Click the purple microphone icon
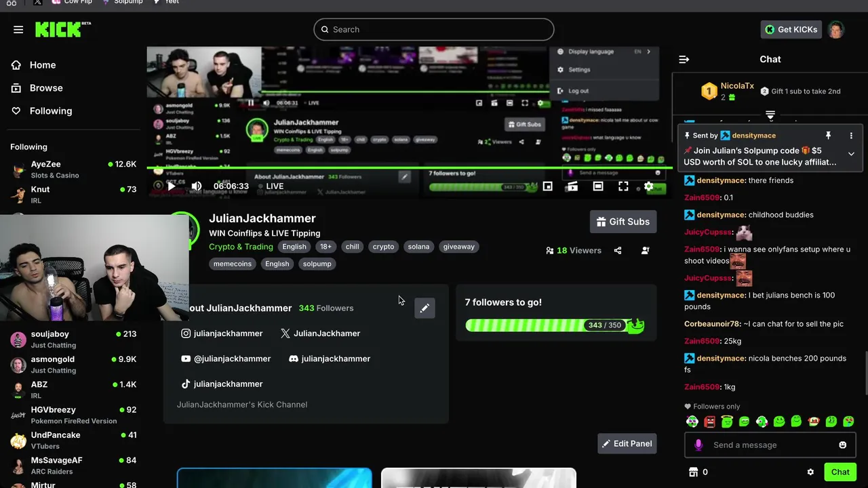Screen dimensions: 868x488 [x=698, y=445]
